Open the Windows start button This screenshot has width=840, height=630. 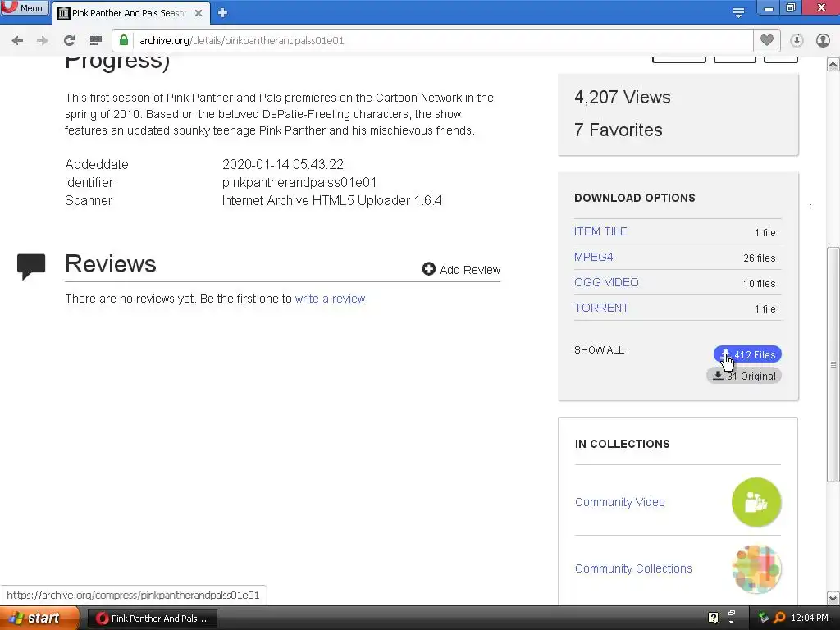coord(39,619)
